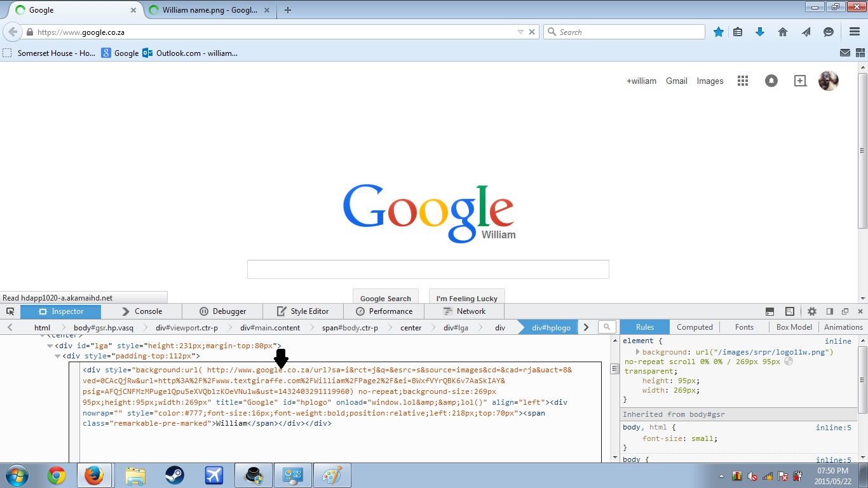Open the Google account avatar
This screenshot has height=488, width=868.
pos(829,81)
